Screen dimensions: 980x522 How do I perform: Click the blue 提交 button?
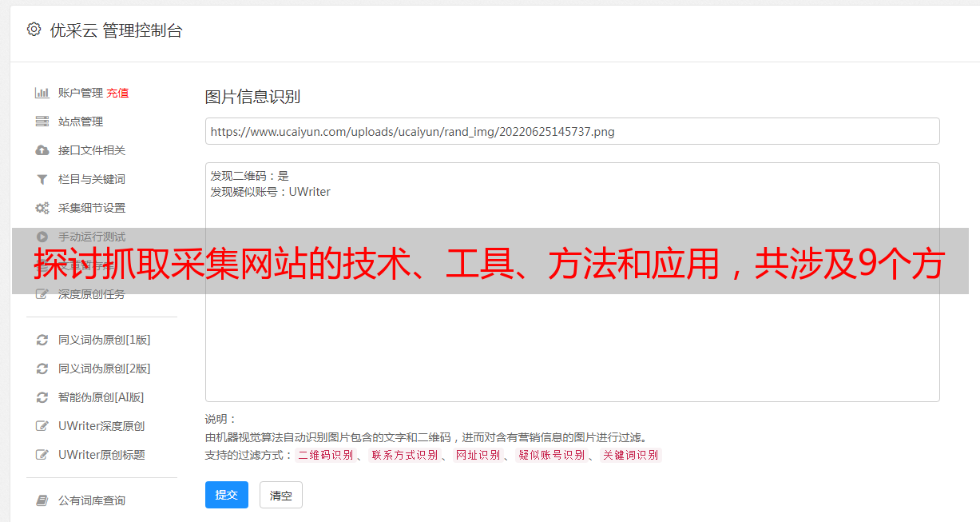coord(227,495)
